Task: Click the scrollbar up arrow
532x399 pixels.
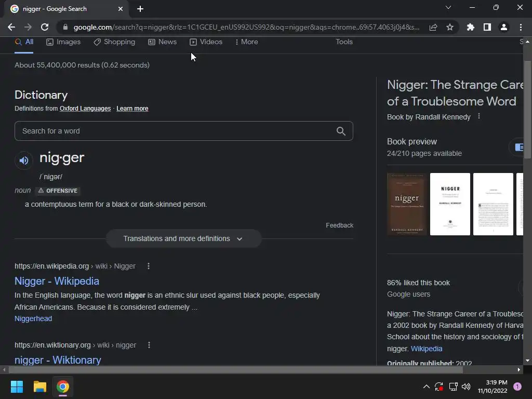Action: point(527,42)
